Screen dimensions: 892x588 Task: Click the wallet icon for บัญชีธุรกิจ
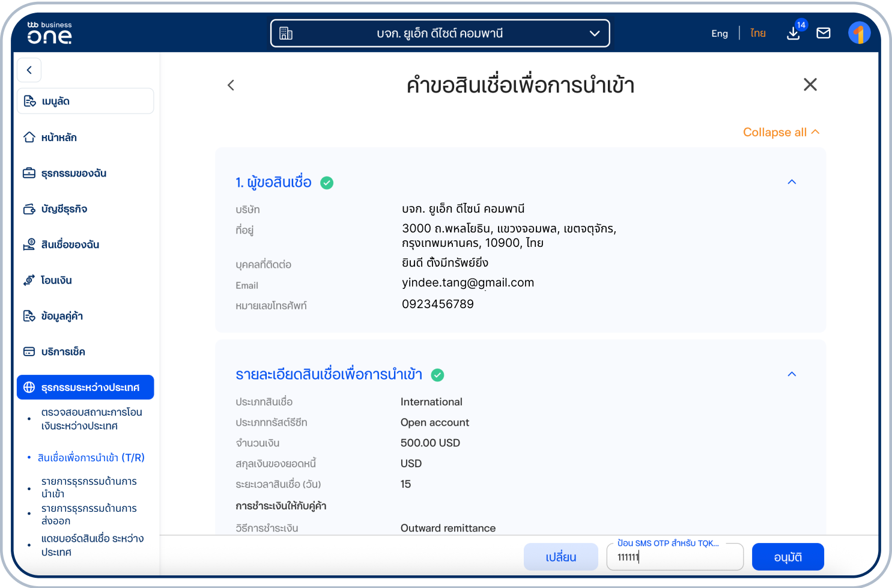pos(29,209)
